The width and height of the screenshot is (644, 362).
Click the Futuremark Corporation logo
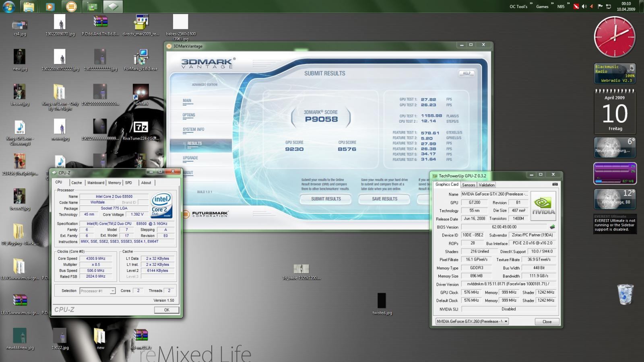click(x=205, y=214)
